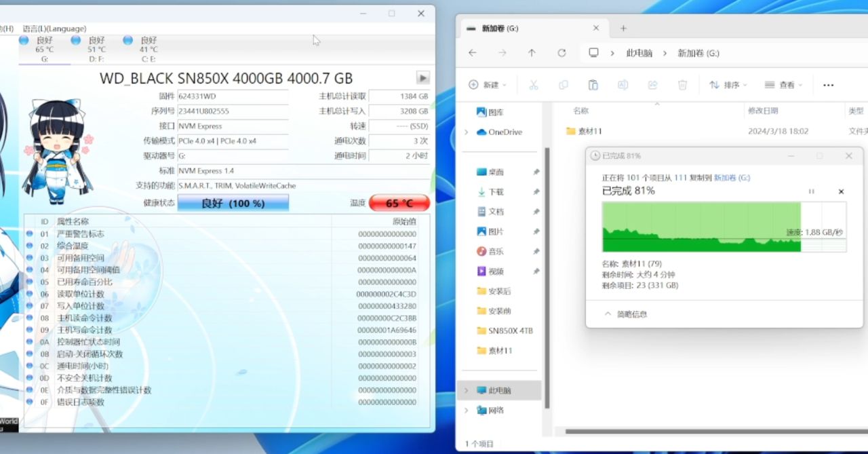Click the 修改日期 column header
This screenshot has height=454, width=868.
pyautogui.click(x=763, y=111)
